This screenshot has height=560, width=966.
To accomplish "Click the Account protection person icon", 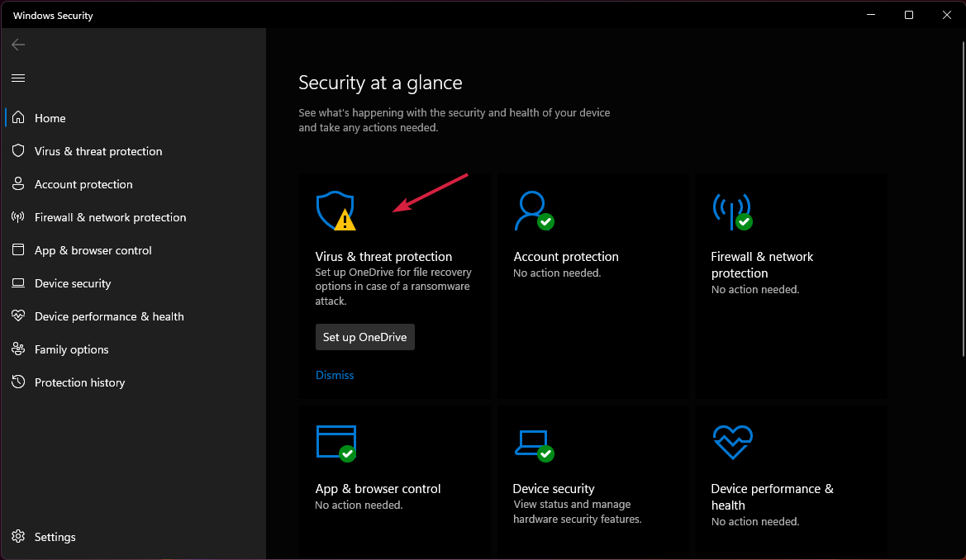I will (x=534, y=211).
